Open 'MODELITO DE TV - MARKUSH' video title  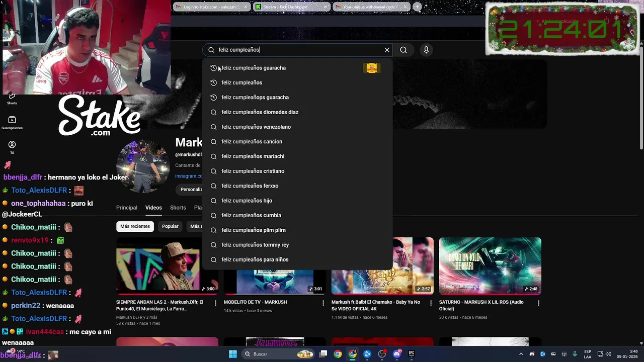[x=256, y=302]
